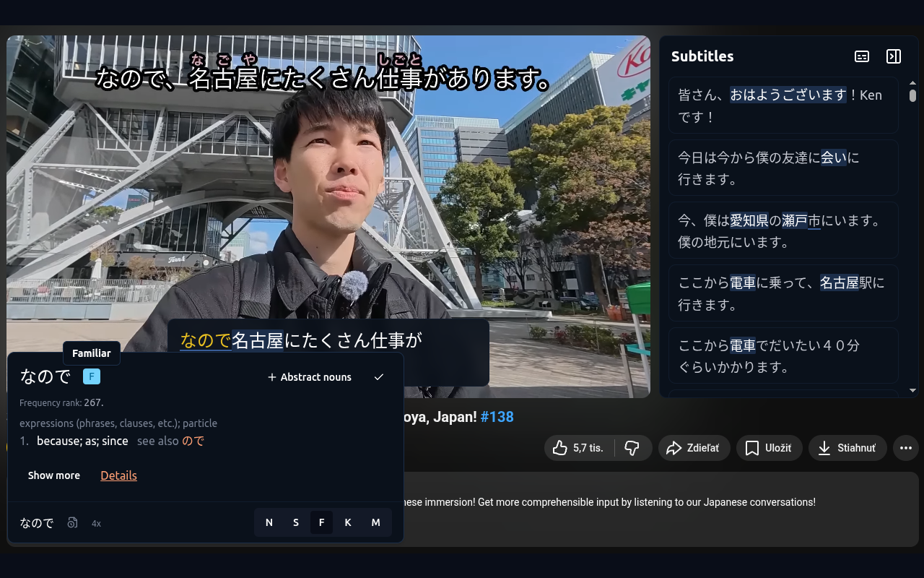The width and height of the screenshot is (924, 578).
Task: Expand definitions with Show more
Action: (x=53, y=475)
